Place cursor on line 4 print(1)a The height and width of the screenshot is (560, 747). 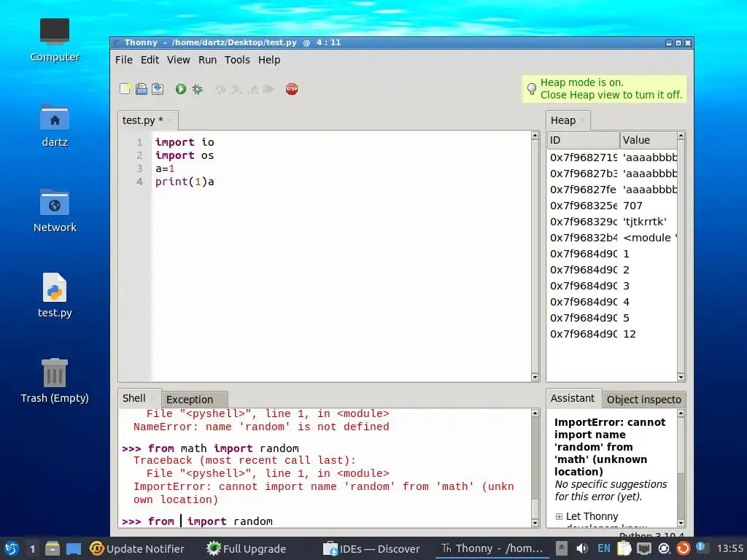185,182
